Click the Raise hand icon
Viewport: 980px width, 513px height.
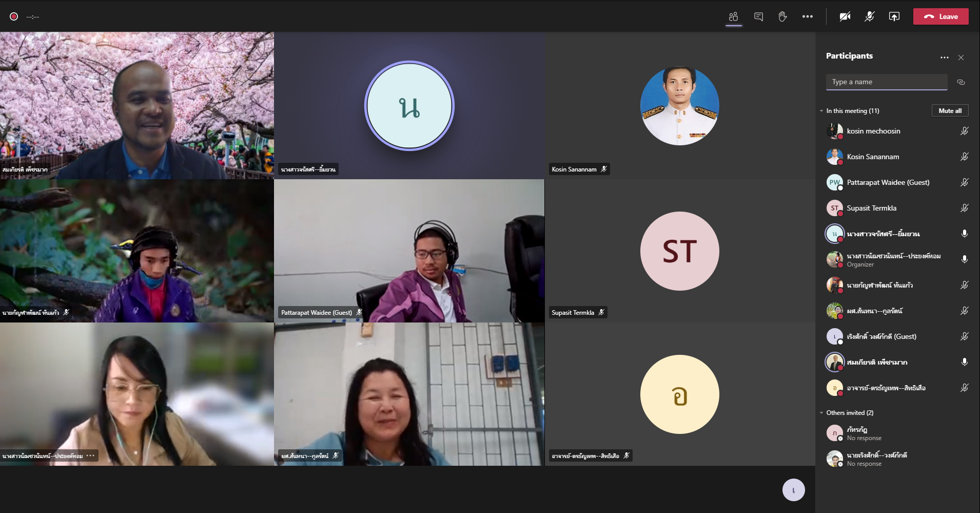pos(782,16)
